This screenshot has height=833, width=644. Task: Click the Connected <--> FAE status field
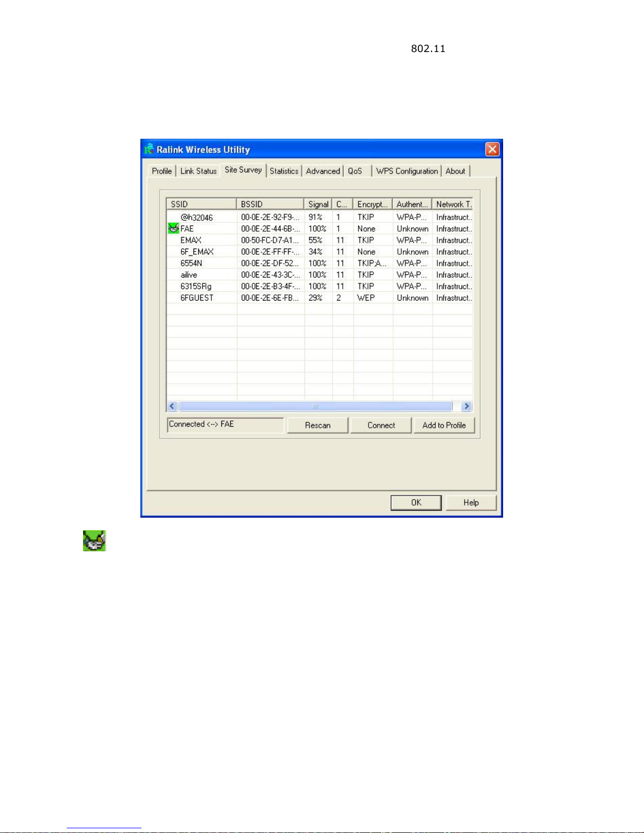point(226,425)
